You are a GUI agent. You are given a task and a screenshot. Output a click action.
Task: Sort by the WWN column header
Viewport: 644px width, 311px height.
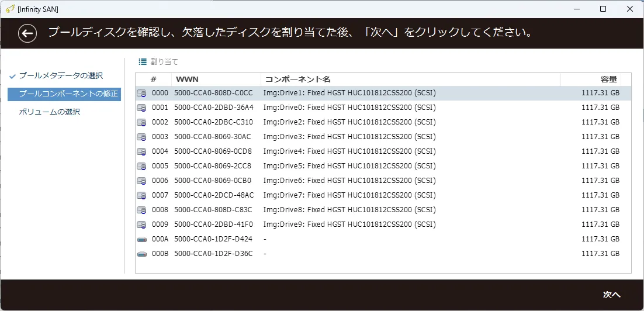coord(216,79)
